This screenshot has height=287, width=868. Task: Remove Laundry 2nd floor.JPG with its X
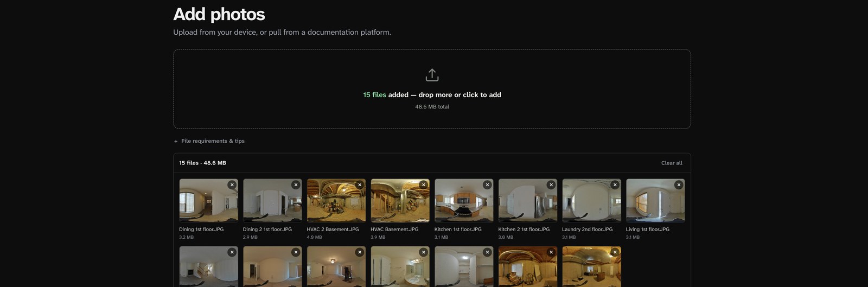[615, 185]
